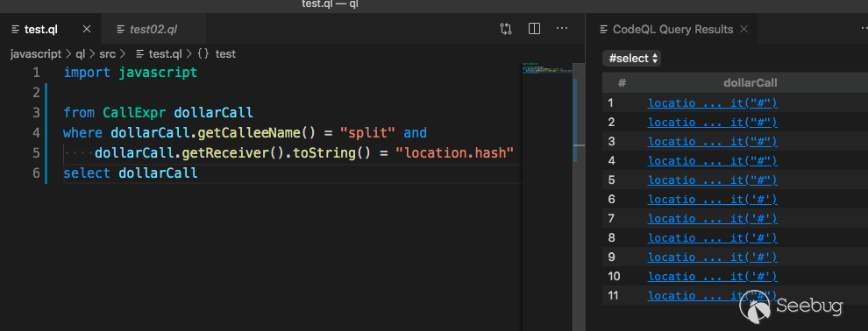
Task: Place cursor on "import javascript" text
Action: (x=130, y=73)
